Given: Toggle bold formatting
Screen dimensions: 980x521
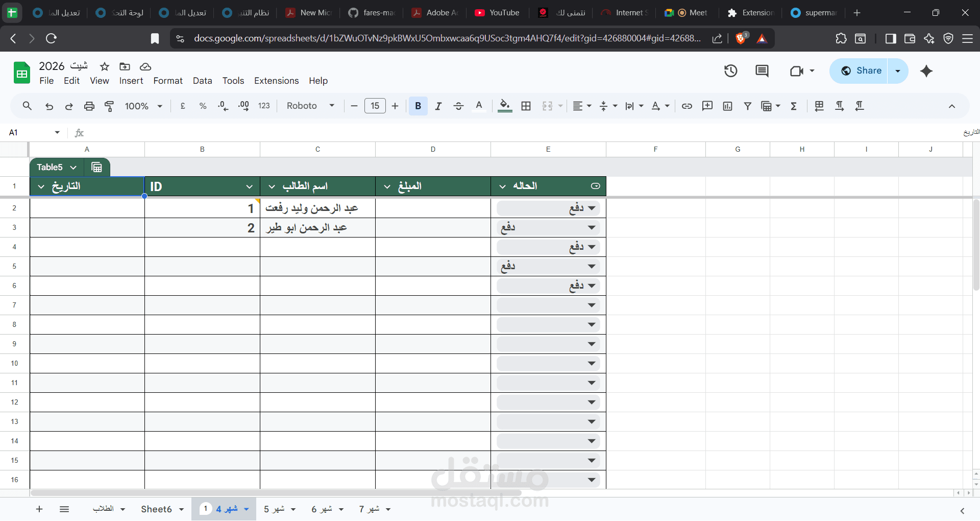Looking at the screenshot, I should [x=418, y=106].
